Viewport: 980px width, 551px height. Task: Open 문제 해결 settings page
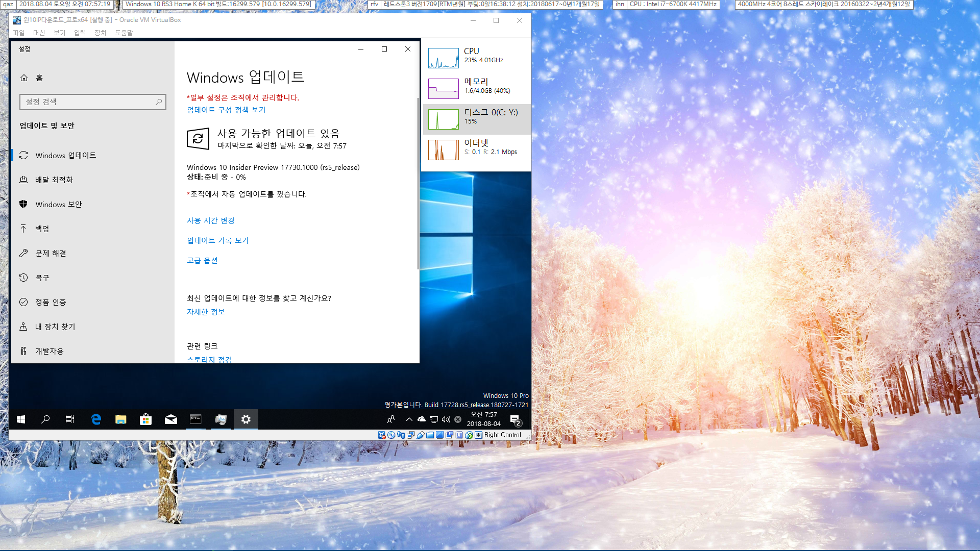coord(93,253)
